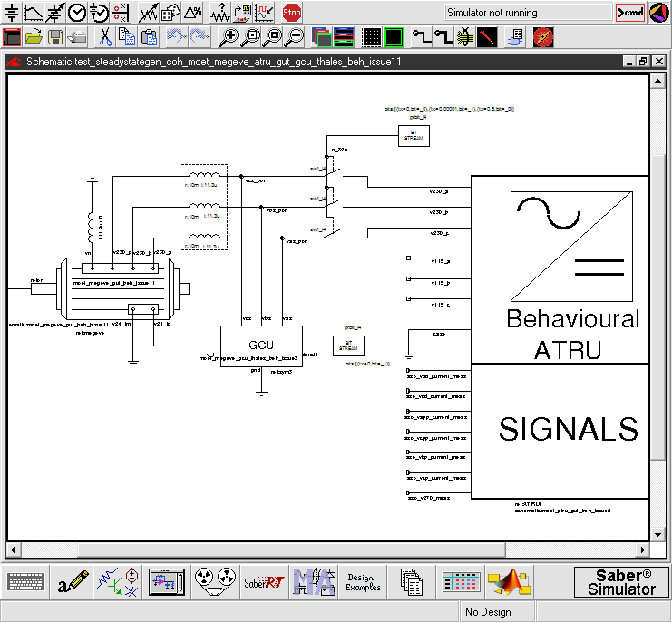Open the command line cmd button
The width and height of the screenshot is (672, 623).
click(630, 13)
